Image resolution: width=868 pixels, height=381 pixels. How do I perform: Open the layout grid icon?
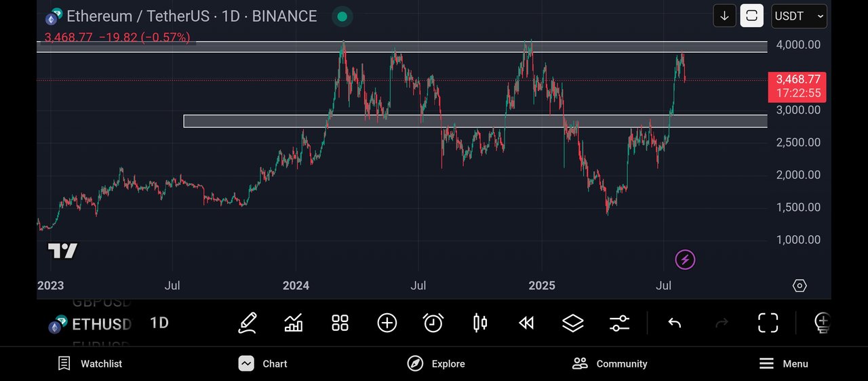tap(340, 323)
